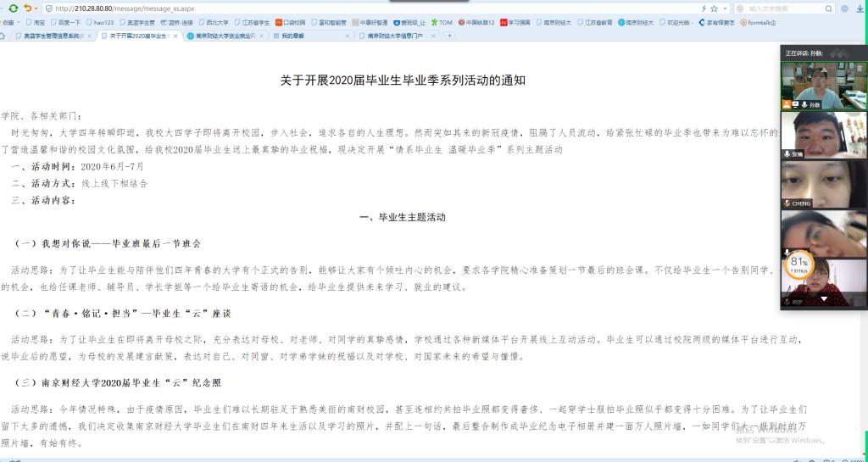
Task: Click the 81% network speed indicator circle
Action: [798, 264]
